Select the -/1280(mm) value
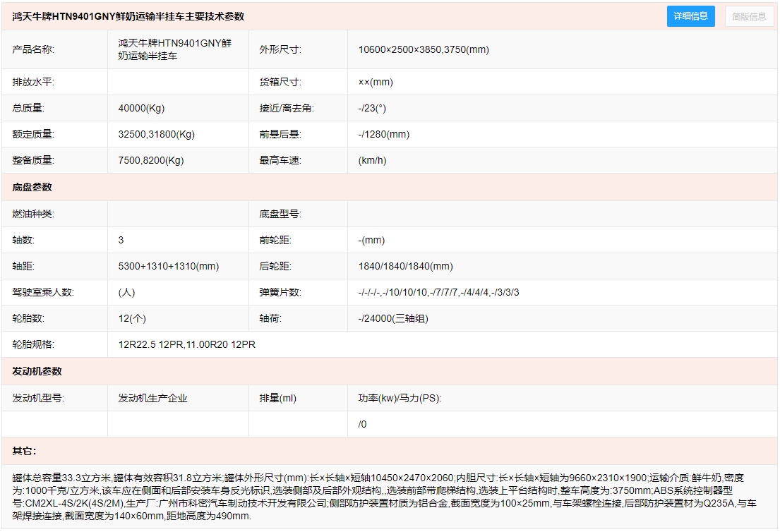Viewport: 780px width, 532px height. (x=383, y=134)
